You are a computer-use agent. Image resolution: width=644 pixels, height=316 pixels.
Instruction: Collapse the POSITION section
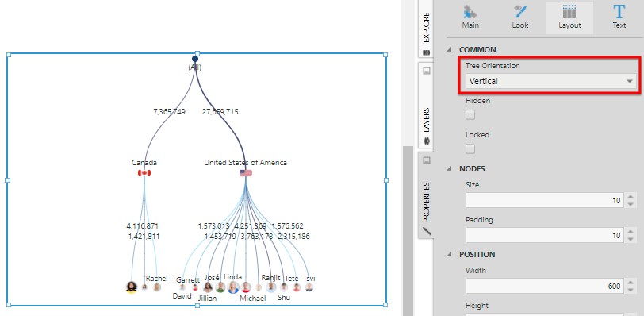point(450,254)
